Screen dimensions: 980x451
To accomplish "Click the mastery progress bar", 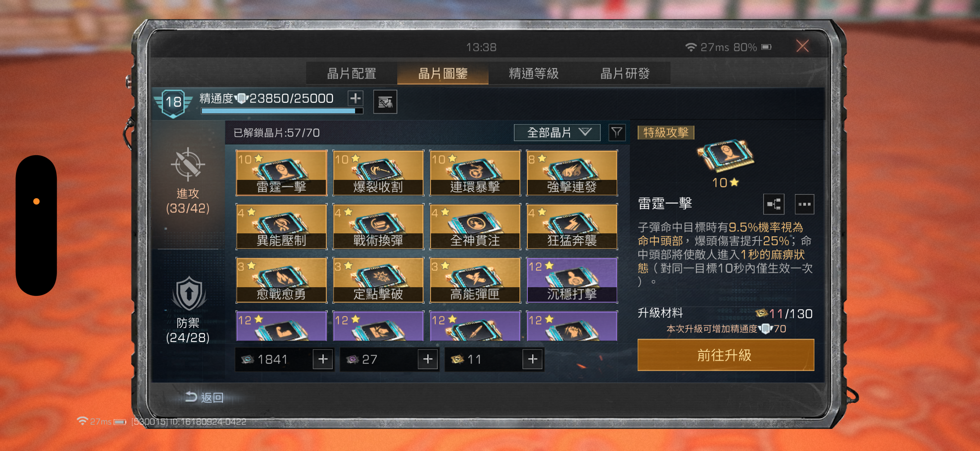I will click(282, 111).
